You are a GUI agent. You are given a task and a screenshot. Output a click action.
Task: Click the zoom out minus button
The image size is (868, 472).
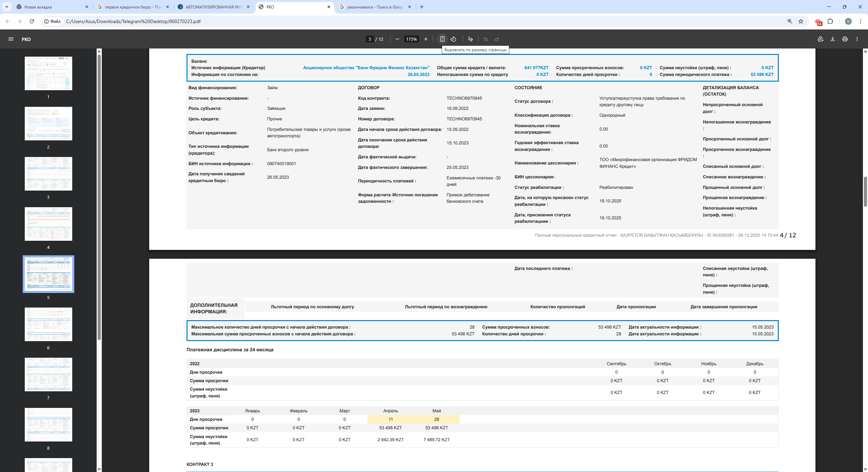pos(397,39)
